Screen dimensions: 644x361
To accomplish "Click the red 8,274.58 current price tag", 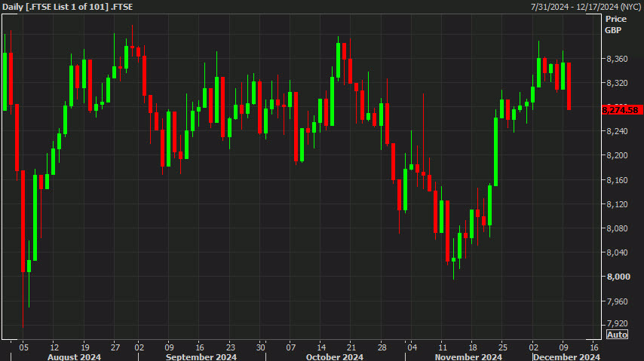I will pyautogui.click(x=621, y=110).
